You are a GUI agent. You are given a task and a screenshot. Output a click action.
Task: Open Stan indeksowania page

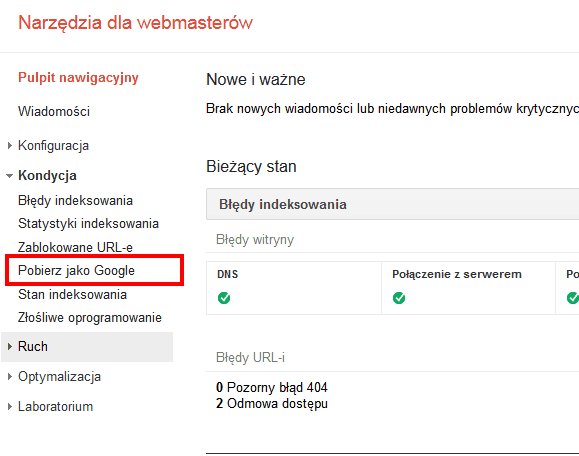(x=72, y=294)
